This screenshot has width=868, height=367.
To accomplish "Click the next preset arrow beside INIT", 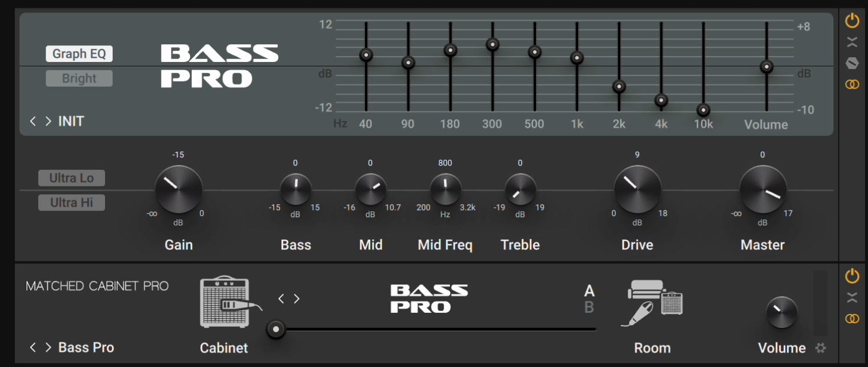I will [48, 122].
